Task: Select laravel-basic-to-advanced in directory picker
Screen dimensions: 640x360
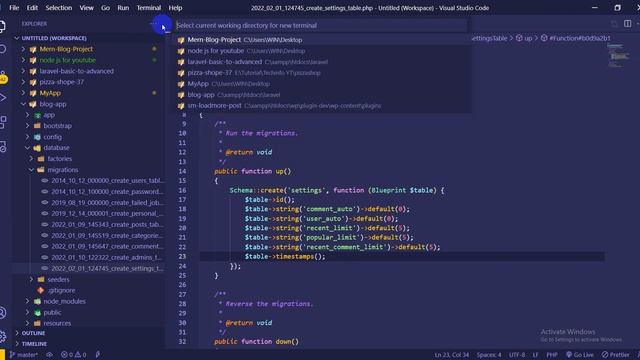Action: click(321, 62)
